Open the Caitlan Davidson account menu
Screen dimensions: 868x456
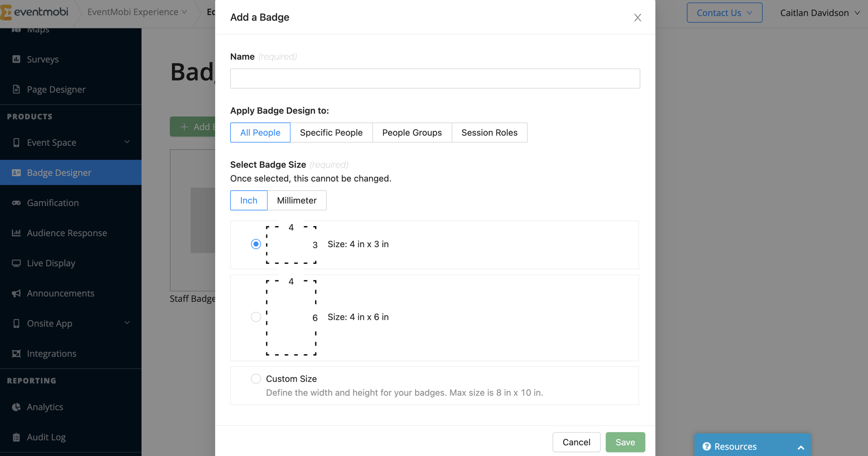tap(819, 13)
